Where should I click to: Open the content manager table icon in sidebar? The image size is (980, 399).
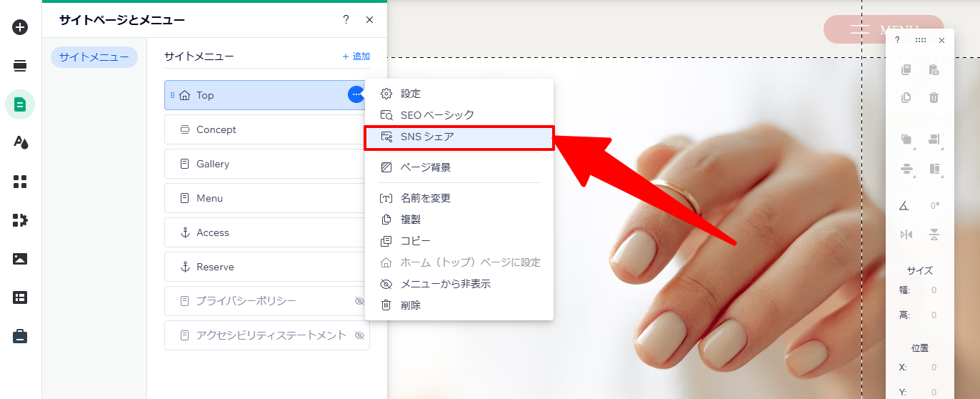click(20, 297)
